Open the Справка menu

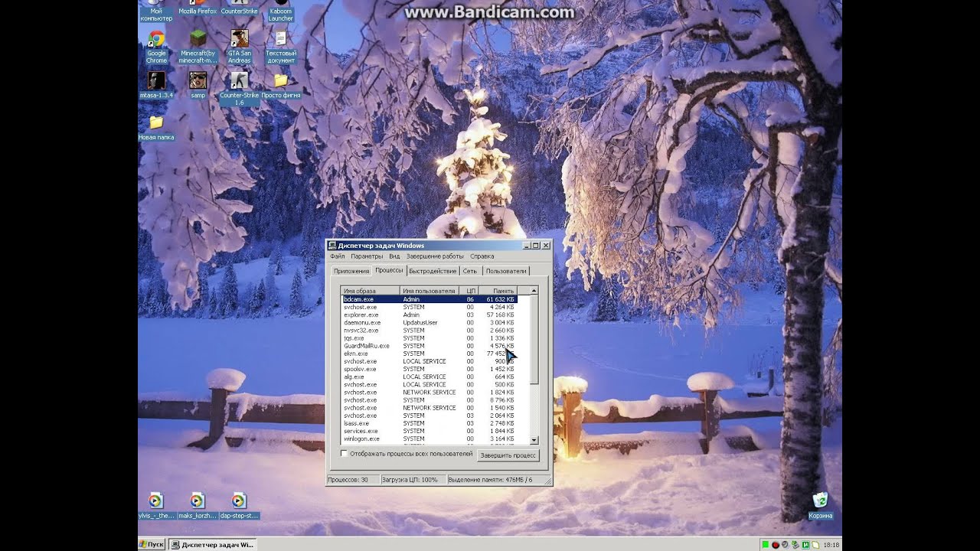[x=482, y=256]
